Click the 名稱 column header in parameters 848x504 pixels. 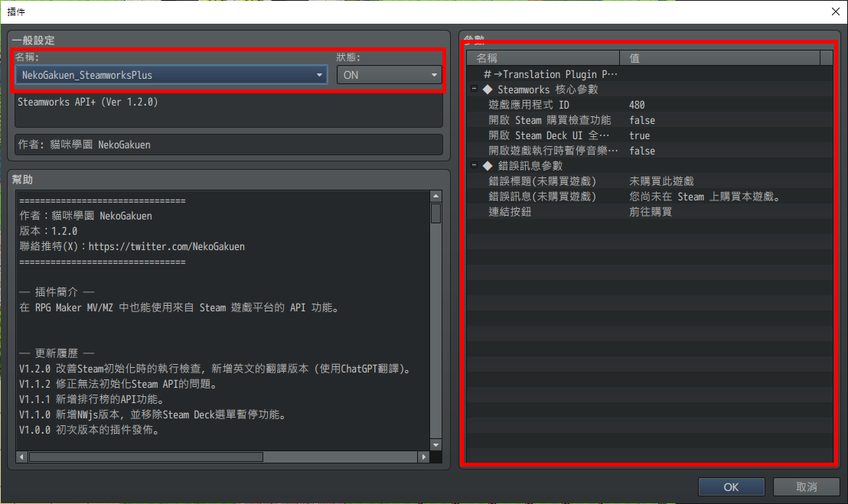click(x=543, y=58)
